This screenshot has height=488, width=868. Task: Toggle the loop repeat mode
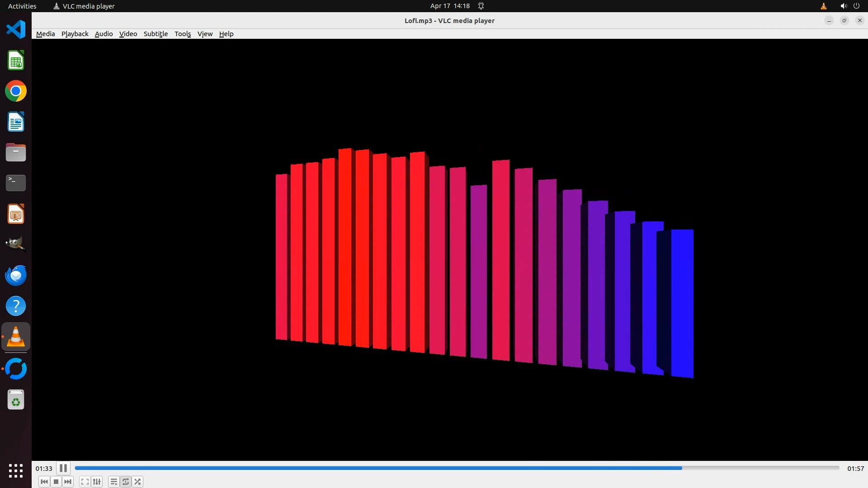126,482
